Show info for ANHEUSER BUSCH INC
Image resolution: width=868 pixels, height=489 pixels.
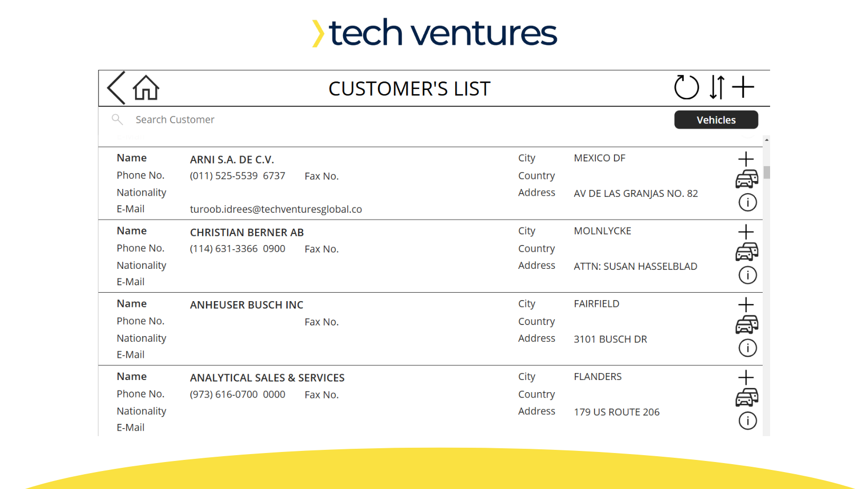point(747,348)
